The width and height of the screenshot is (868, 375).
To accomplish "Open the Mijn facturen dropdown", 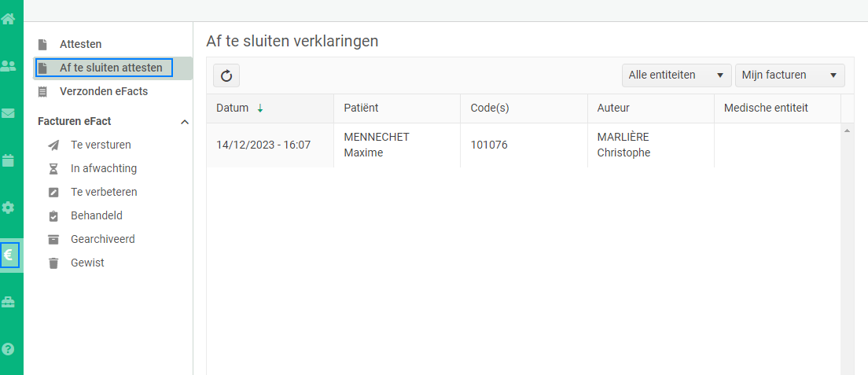I will pyautogui.click(x=790, y=75).
